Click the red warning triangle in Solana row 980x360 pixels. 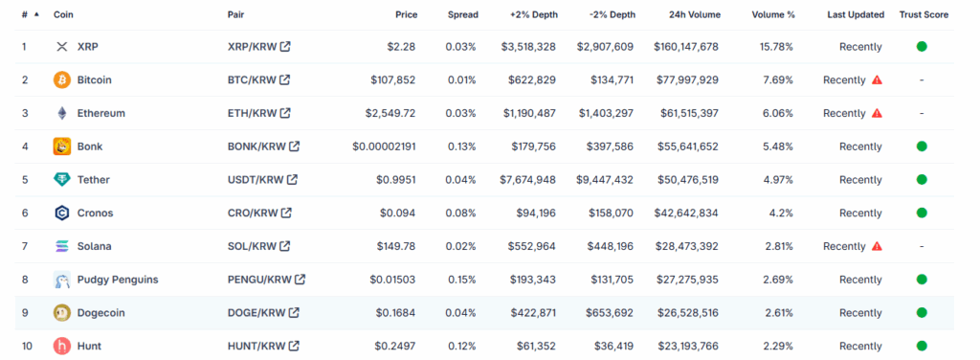[877, 246]
